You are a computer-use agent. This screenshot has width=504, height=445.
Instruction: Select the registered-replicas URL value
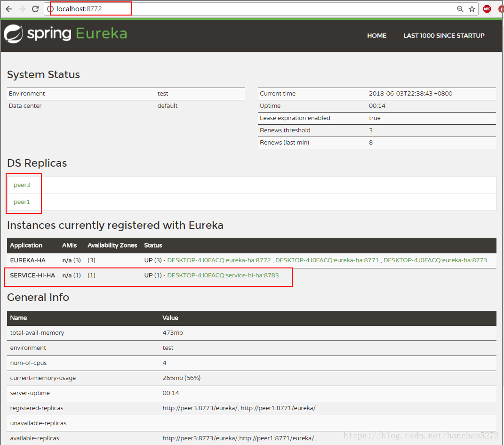click(x=239, y=408)
